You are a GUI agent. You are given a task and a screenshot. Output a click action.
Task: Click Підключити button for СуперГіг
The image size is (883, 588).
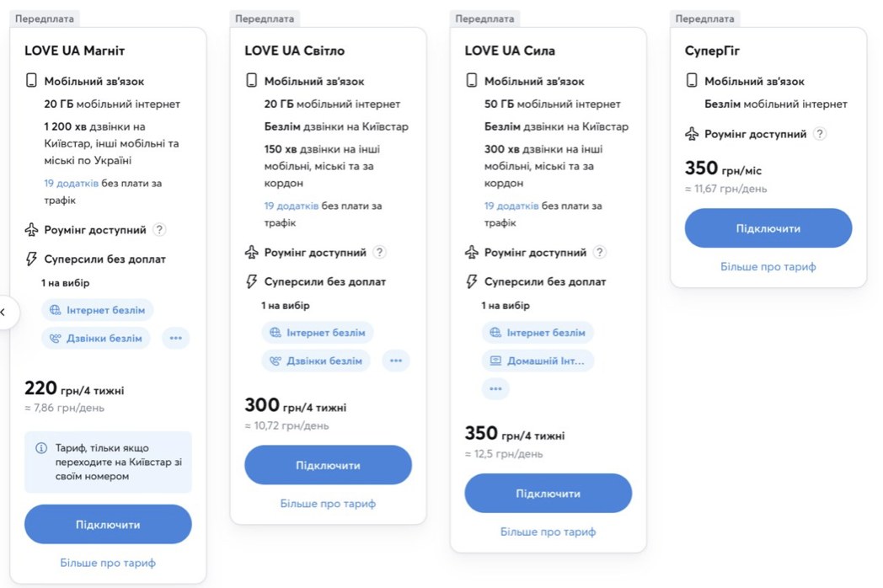[x=768, y=228]
